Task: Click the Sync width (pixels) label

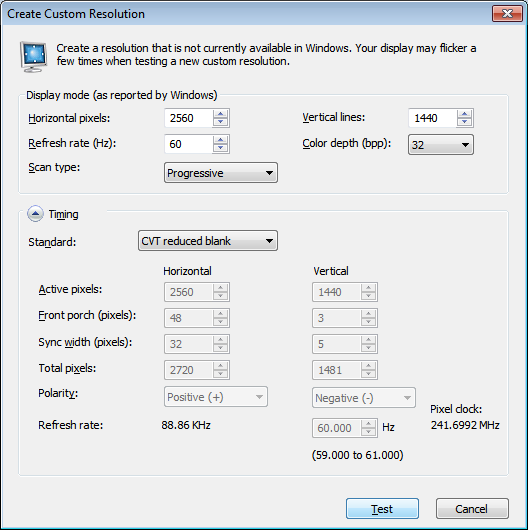Action: pyautogui.click(x=85, y=342)
